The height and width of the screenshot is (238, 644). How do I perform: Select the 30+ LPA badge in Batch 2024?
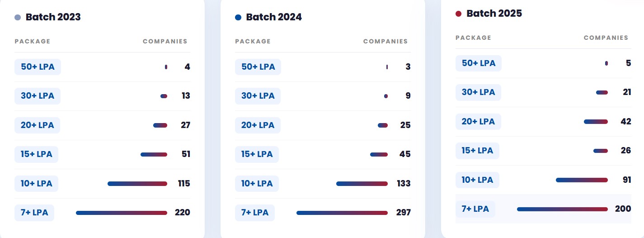258,96
